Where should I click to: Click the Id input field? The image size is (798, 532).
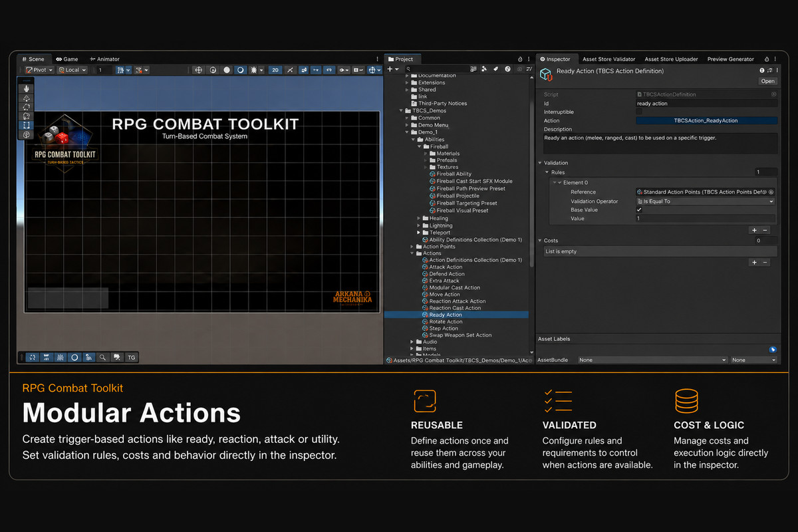click(x=706, y=104)
